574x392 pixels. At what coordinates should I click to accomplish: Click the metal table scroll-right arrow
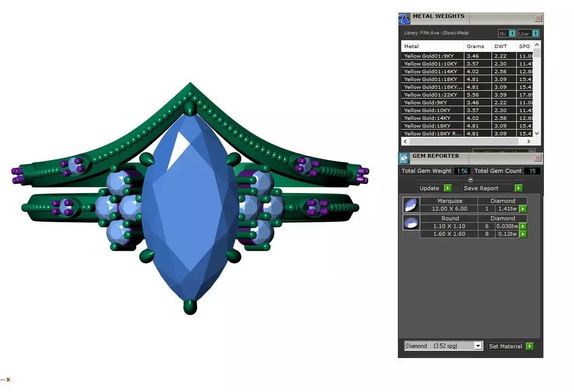click(528, 141)
